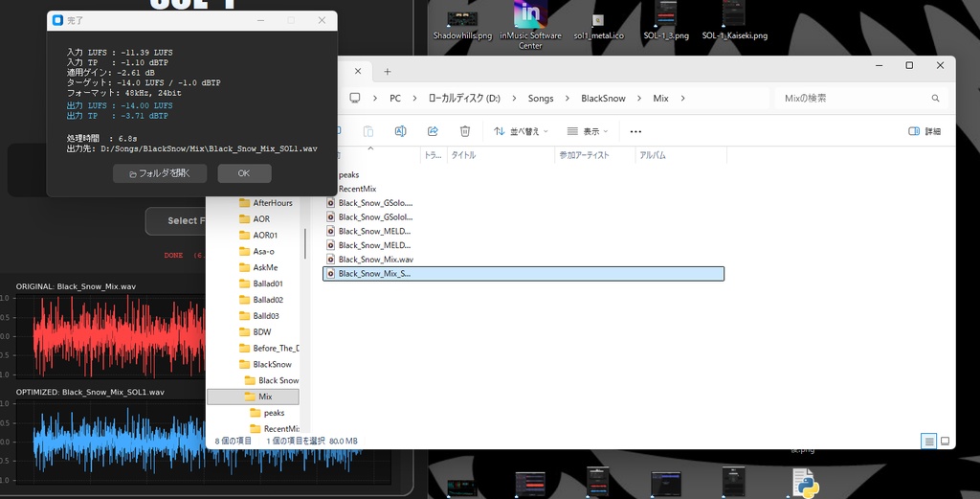Image resolution: width=980 pixels, height=499 pixels.
Task: Open the 表示 view dropdown
Action: tap(587, 131)
